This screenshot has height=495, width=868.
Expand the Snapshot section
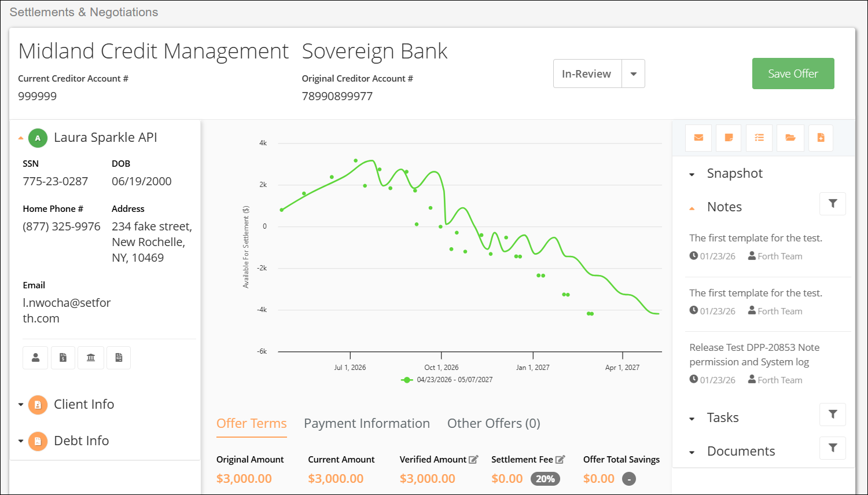[x=692, y=174]
